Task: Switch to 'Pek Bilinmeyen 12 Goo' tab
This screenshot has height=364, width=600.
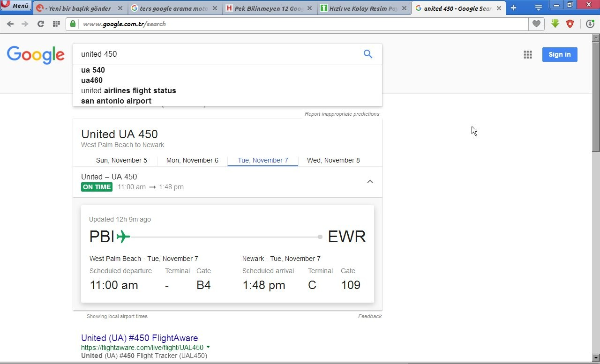Action: click(x=268, y=8)
